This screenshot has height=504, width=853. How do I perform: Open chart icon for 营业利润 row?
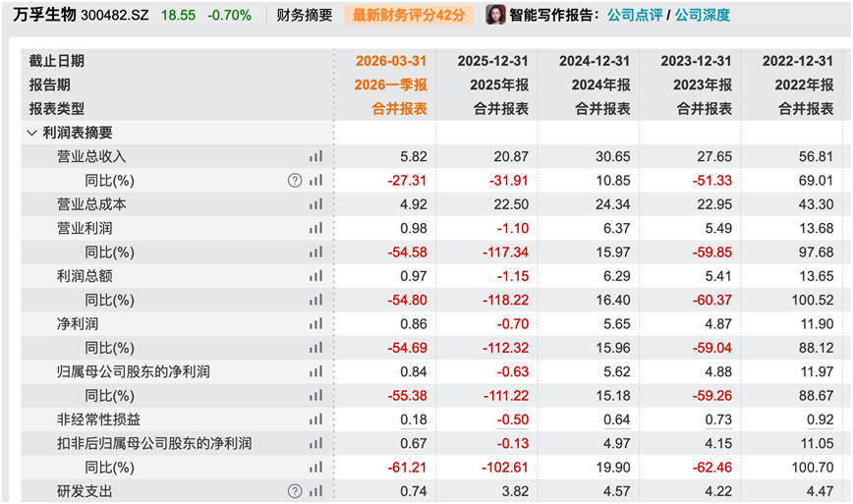[316, 228]
